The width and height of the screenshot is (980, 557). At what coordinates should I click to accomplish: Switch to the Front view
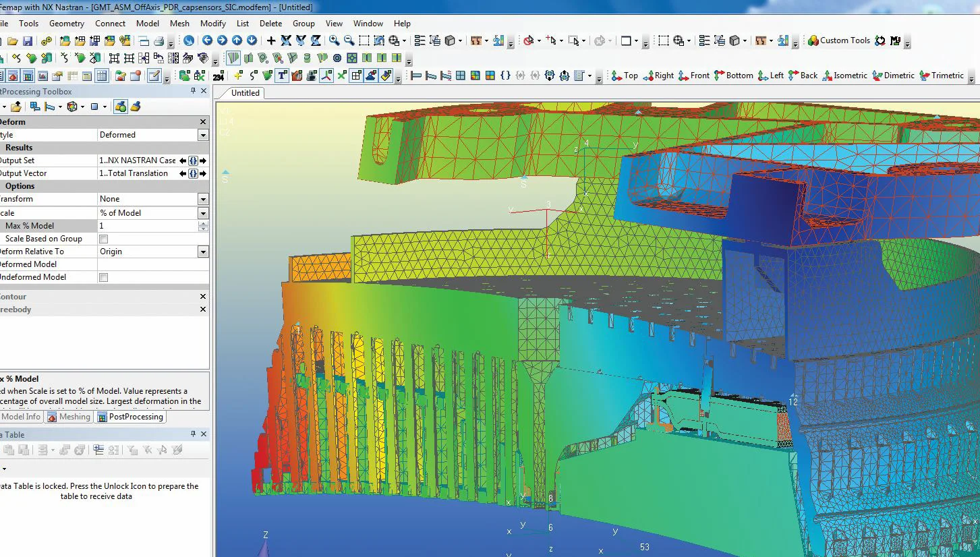(x=693, y=76)
